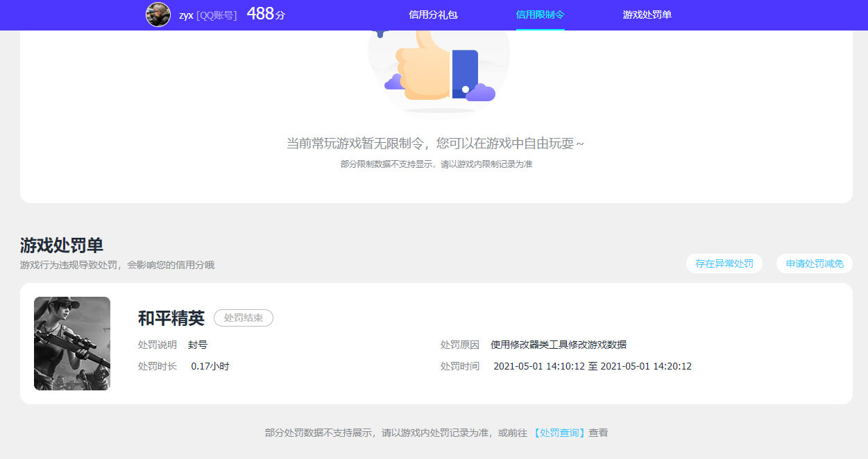868x459 pixels.
Task: Open the 信用分礼包 tab
Action: (433, 15)
